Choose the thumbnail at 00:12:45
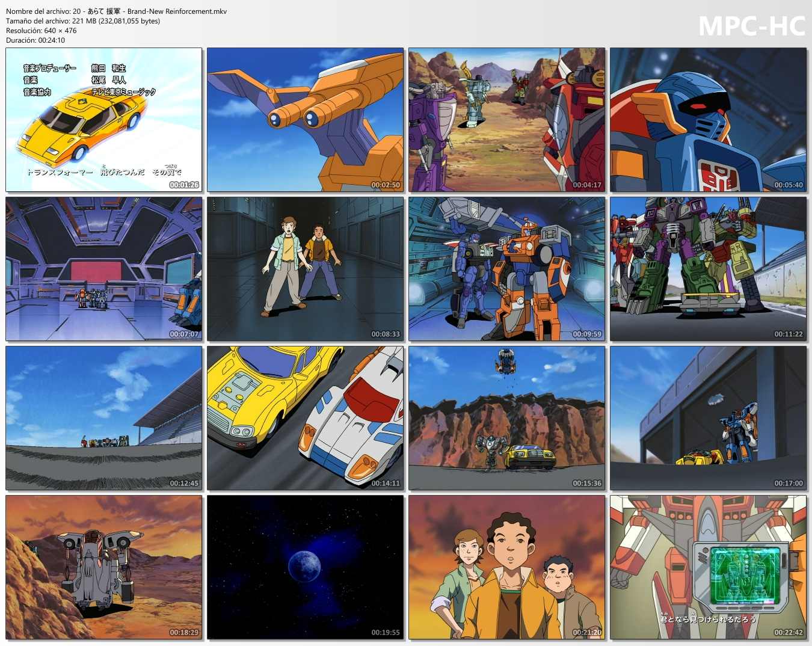 tap(103, 418)
